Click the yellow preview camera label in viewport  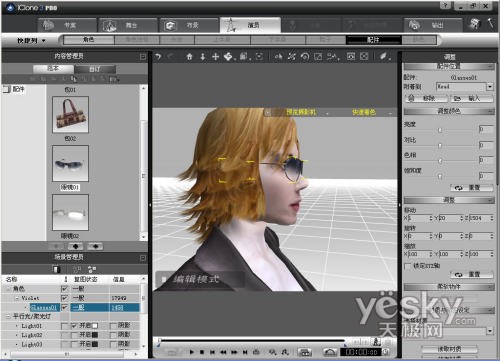tap(301, 112)
